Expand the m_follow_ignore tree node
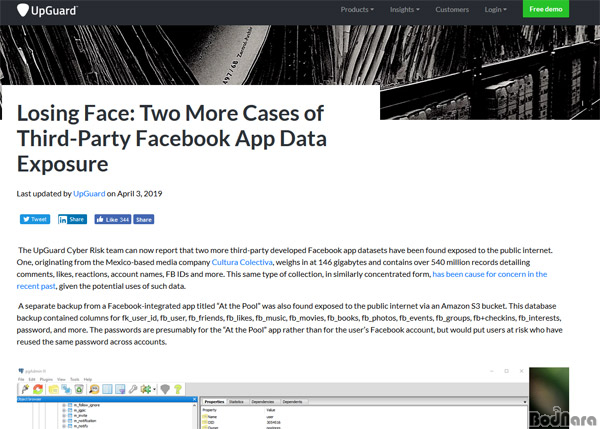 [x=64, y=405]
